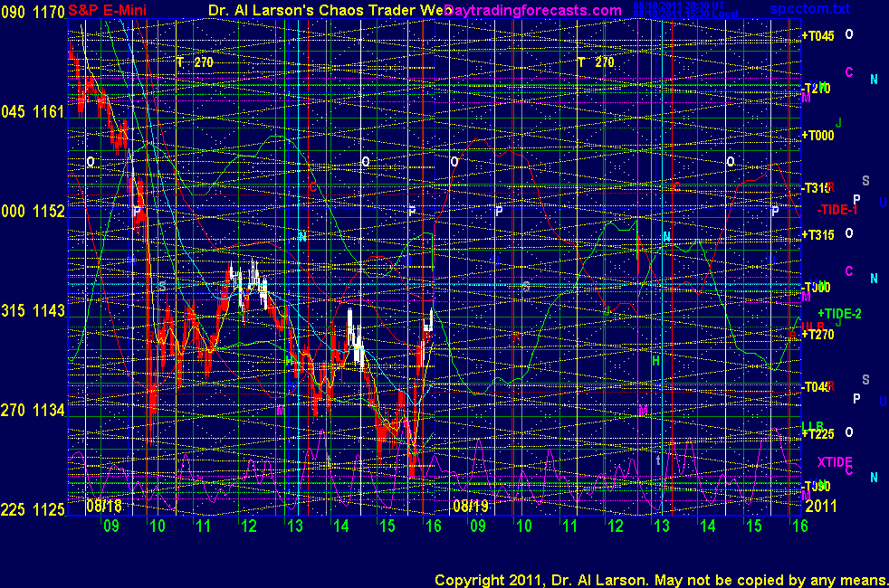This screenshot has height=588, width=889.
Task: Click the "225 1125" price axis label
Action: click(x=33, y=510)
